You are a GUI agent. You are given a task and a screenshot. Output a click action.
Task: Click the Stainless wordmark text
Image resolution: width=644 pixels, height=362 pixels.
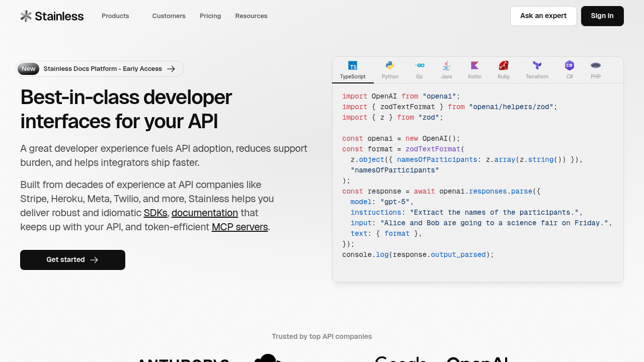point(59,16)
